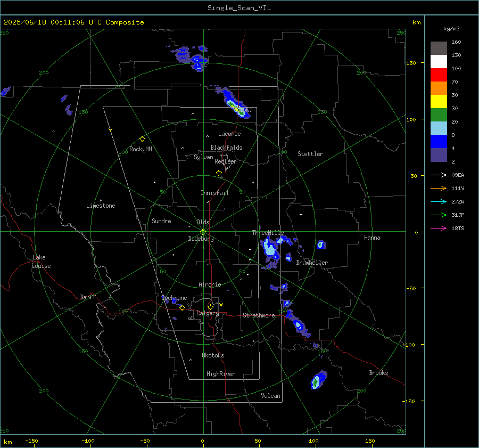Viewport: 479px width, 448px height.
Task: Click the gray 130-160 color swatch
Action: [x=439, y=48]
